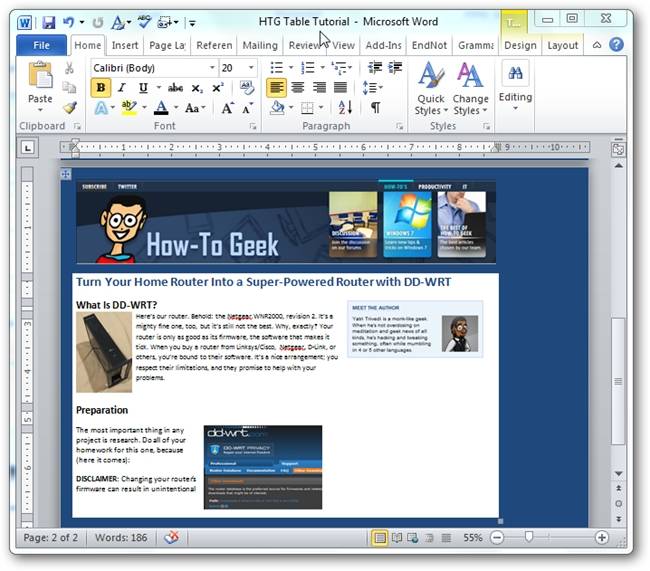Click the 55% zoom level button
The height and width of the screenshot is (571, 650).
(473, 538)
